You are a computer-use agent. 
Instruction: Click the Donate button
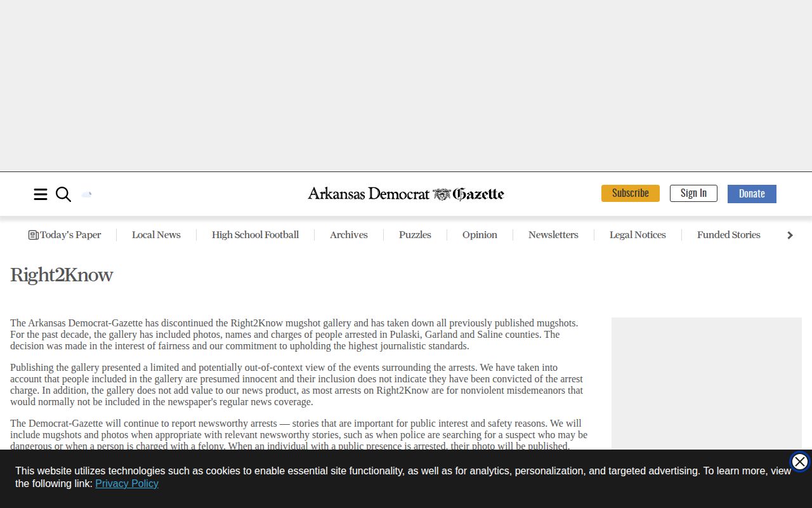coord(752,194)
